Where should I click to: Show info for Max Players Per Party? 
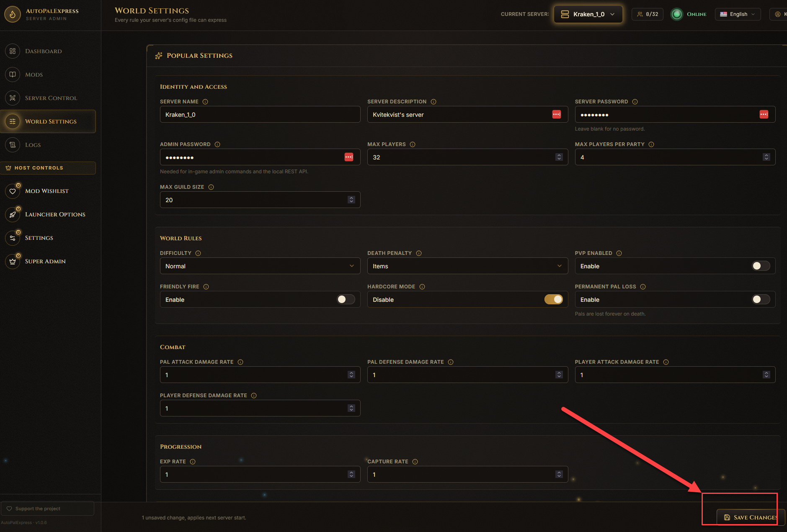(x=651, y=144)
